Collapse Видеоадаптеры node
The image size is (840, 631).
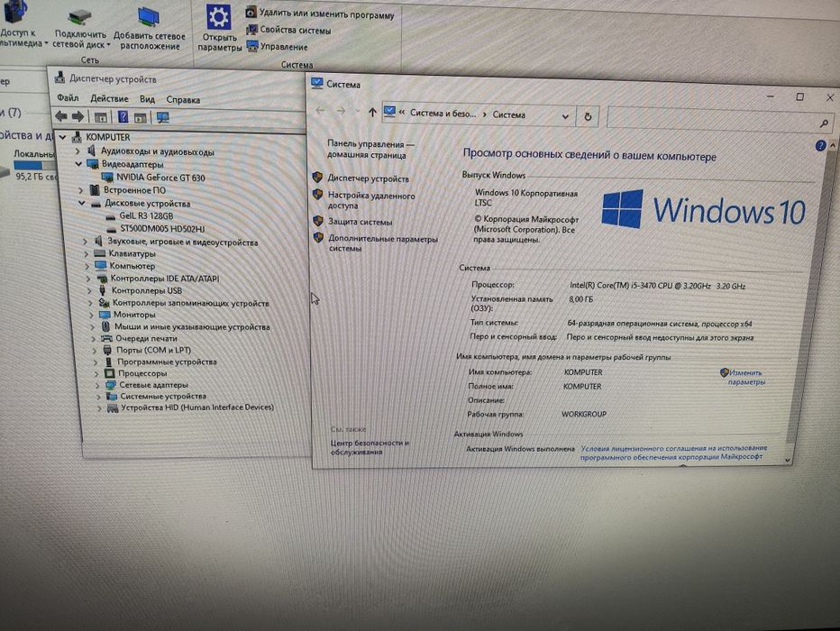point(79,163)
